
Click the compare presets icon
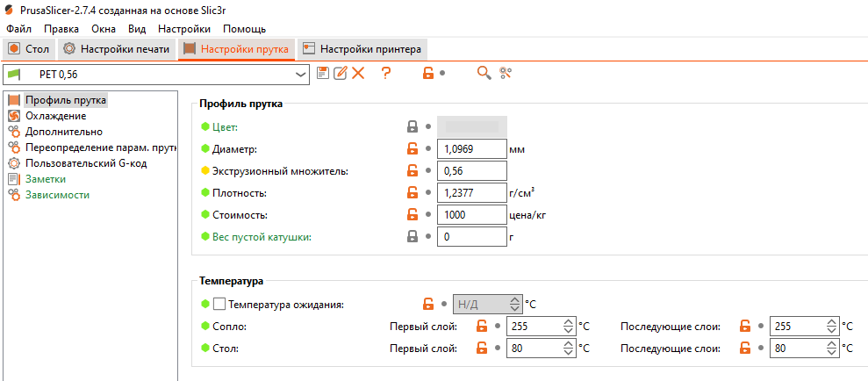coord(506,74)
